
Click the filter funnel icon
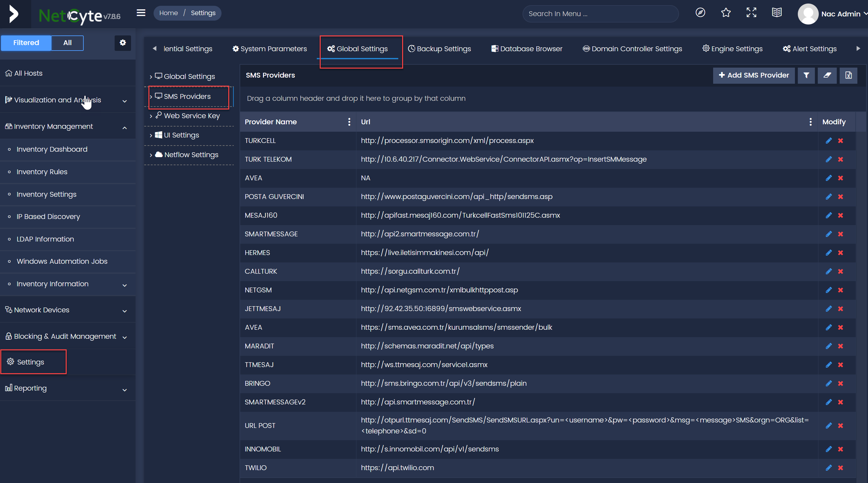coord(806,75)
